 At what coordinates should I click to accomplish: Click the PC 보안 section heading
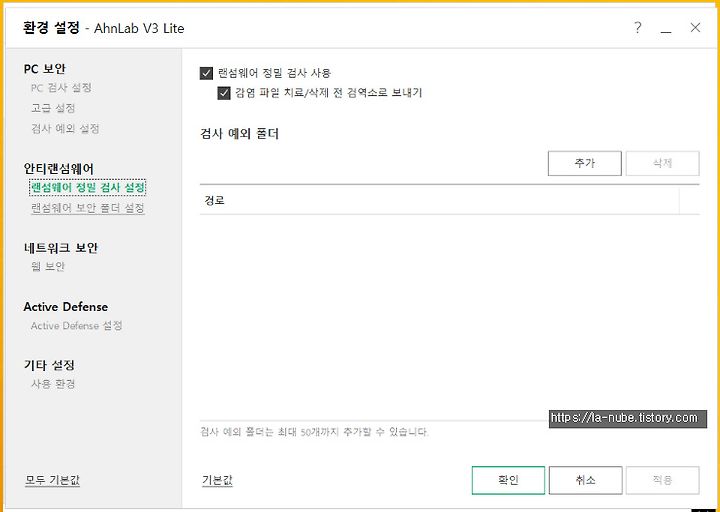pyautogui.click(x=45, y=69)
